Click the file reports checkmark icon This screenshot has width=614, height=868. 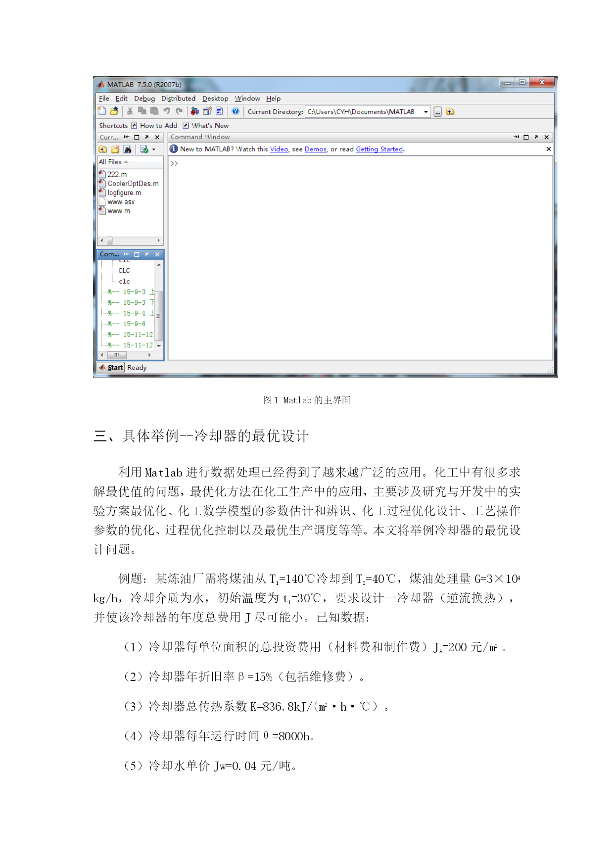click(144, 149)
